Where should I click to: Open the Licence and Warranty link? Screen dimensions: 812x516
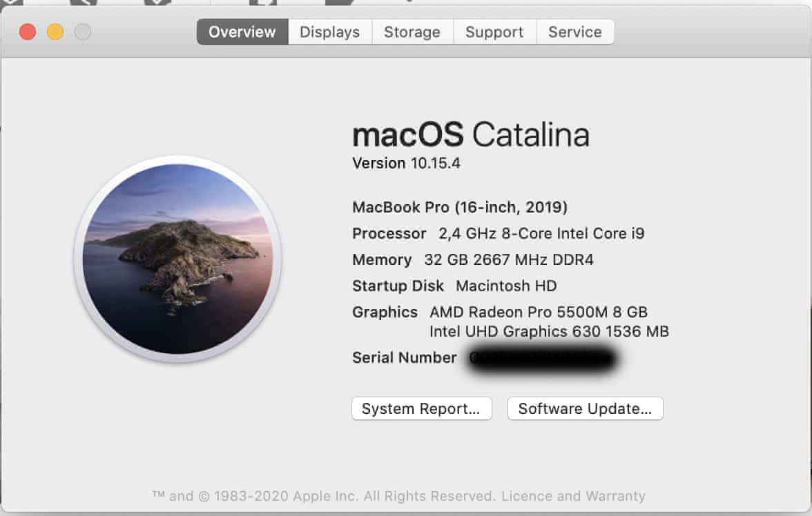pos(573,496)
